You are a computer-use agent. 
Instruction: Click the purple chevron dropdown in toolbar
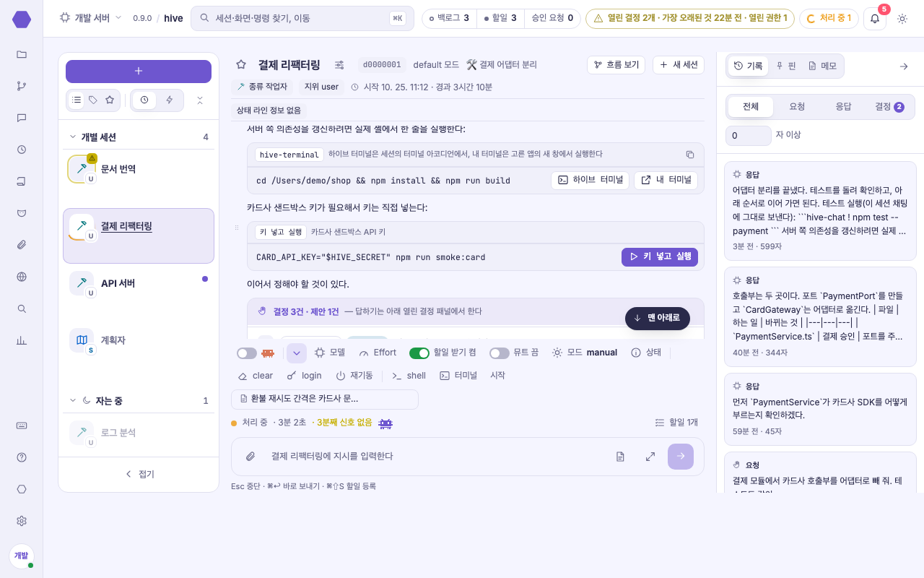tap(297, 353)
